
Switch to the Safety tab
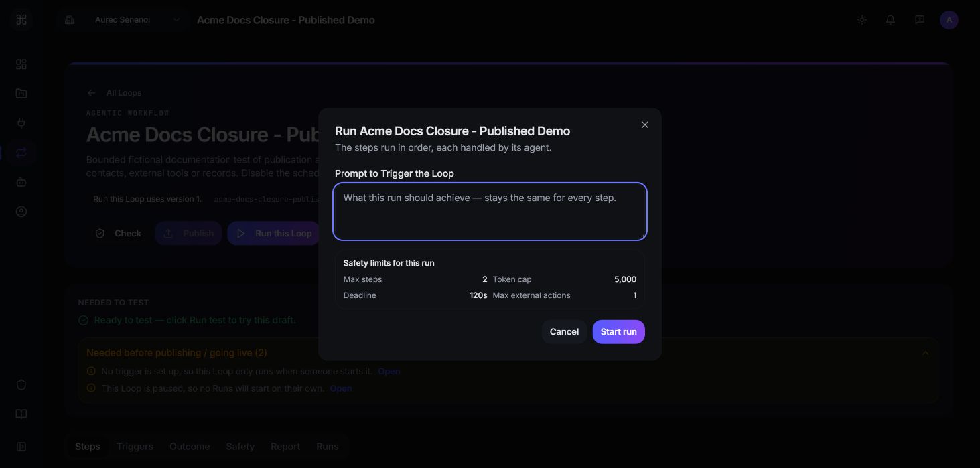click(240, 447)
